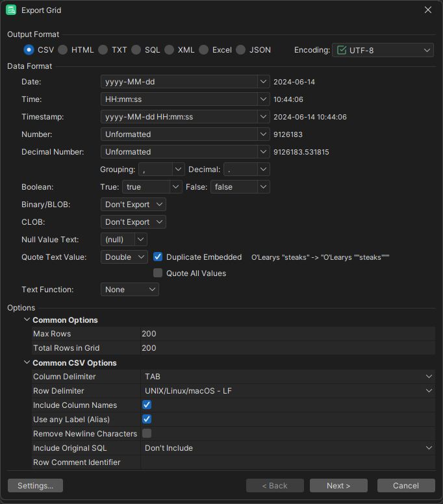This screenshot has height=504, width=443.
Task: Open the Quote Text Value Double dropdown
Action: 125,257
